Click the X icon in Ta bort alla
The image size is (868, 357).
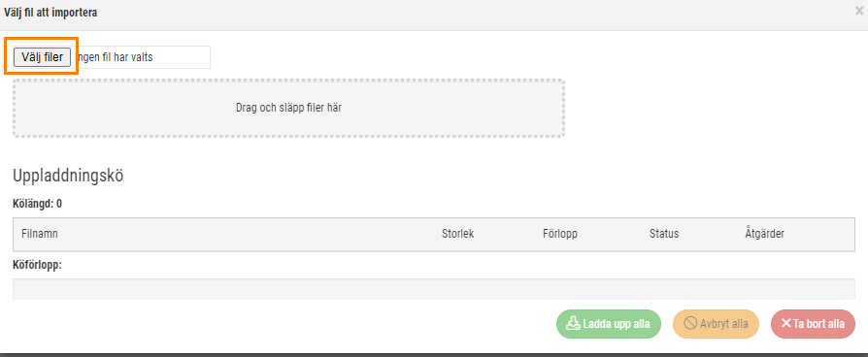click(x=786, y=324)
